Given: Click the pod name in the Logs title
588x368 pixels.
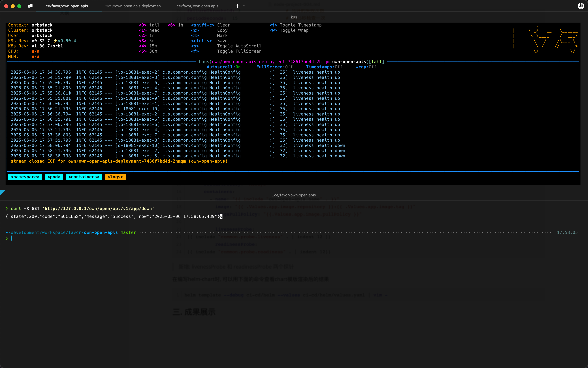Looking at the screenshot, I should pos(271,61).
